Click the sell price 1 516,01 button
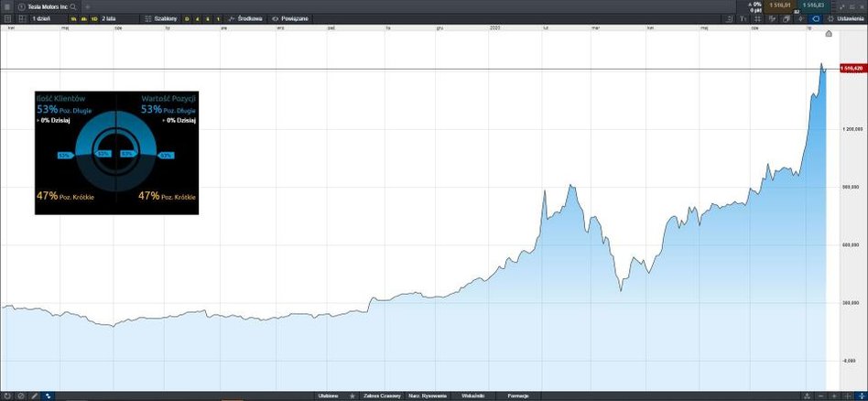The width and height of the screenshot is (868, 401). pyautogui.click(x=780, y=5)
